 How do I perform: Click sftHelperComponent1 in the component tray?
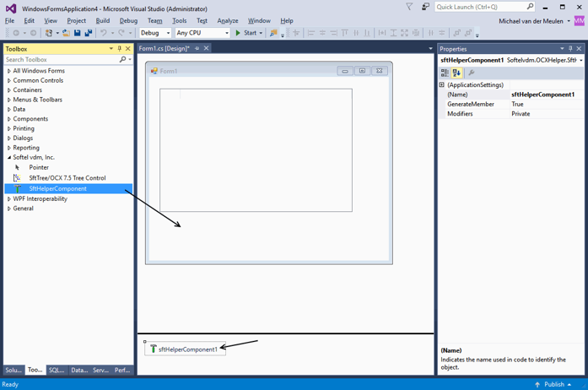pyautogui.click(x=186, y=349)
